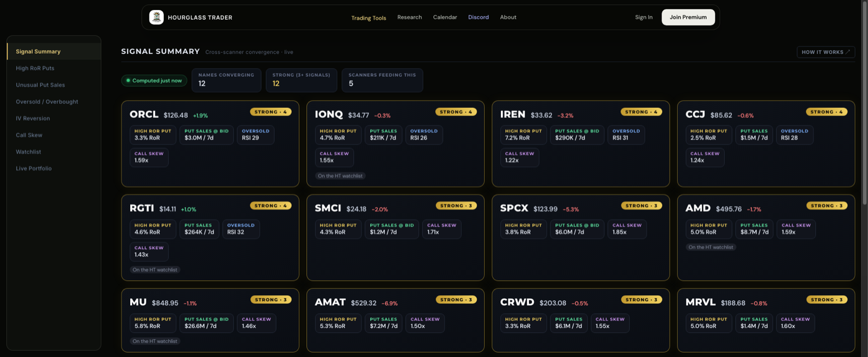Open the Discord link
The image size is (868, 357).
(479, 17)
